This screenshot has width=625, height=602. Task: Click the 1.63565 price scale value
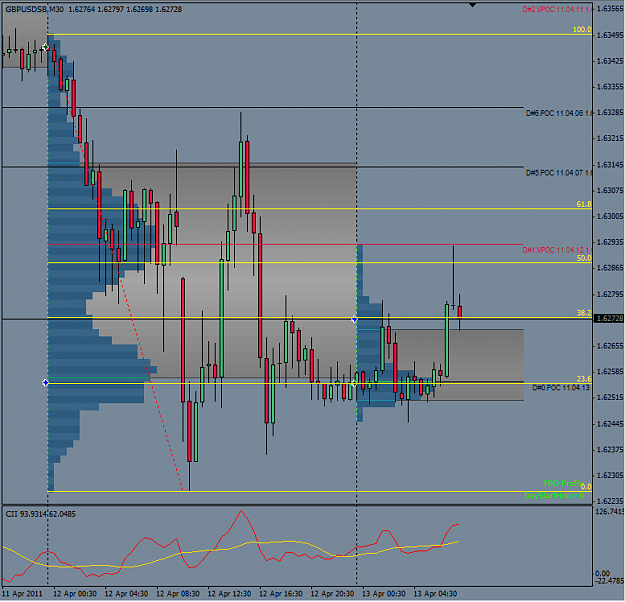coord(610,9)
